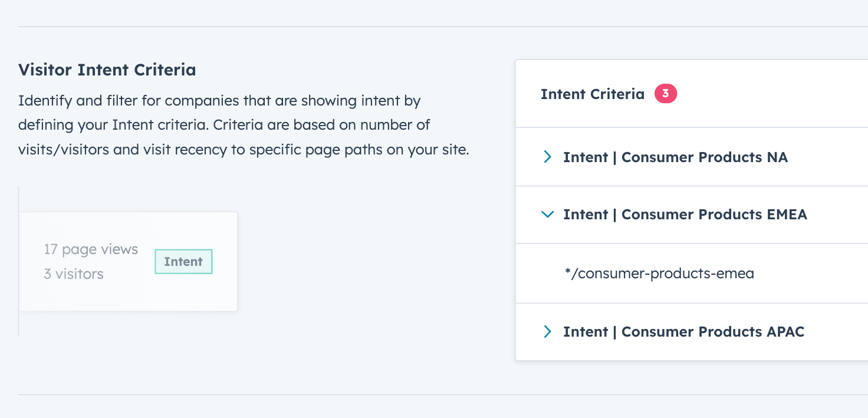The image size is (868, 418).
Task: Expand the Consumer Products NA chevron
Action: tap(548, 157)
